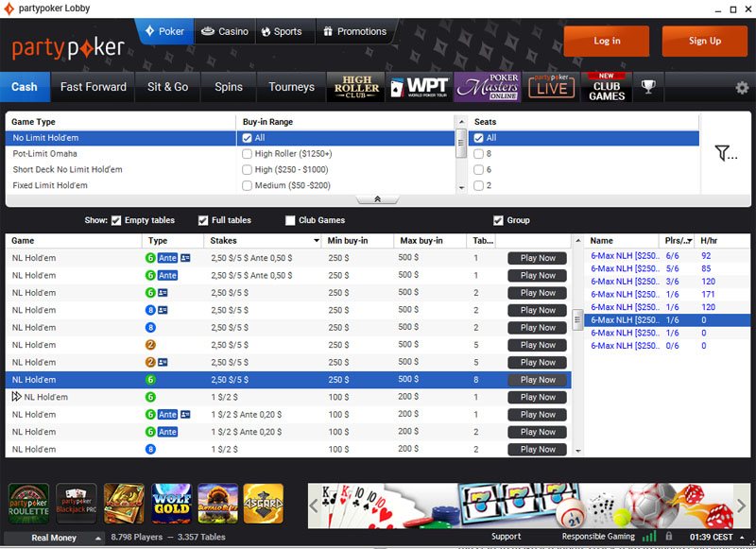The height and width of the screenshot is (549, 756).
Task: Click Buy-in Range list down arrow
Action: pos(461,187)
